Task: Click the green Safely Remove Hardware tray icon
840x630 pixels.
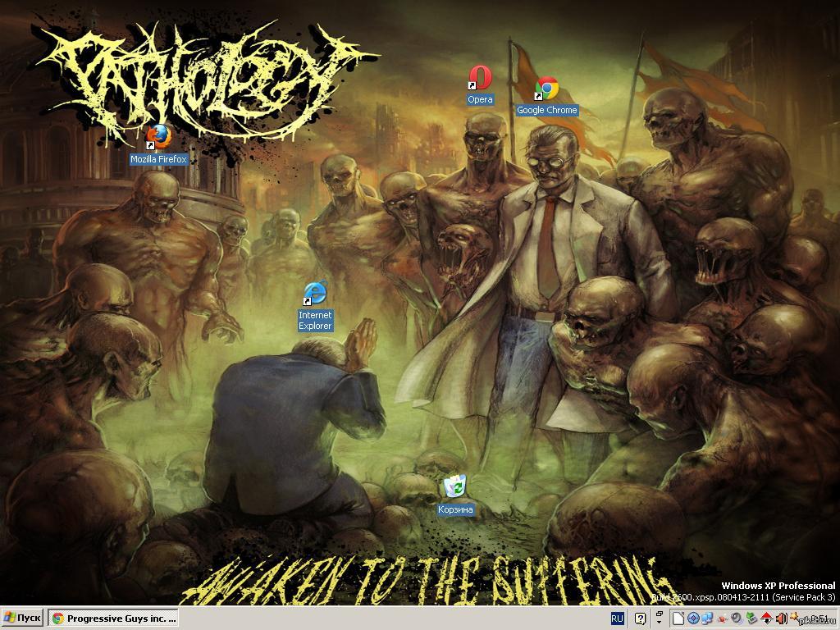Action: [751, 618]
